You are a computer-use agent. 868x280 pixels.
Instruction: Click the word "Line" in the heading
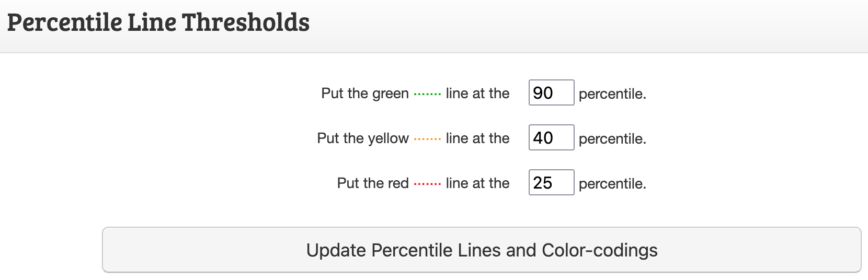coord(152,23)
